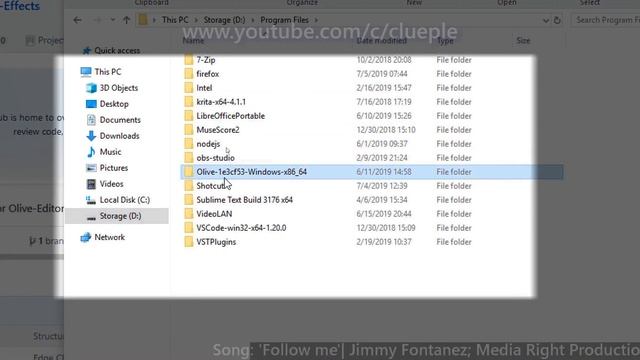
Task: Click the MuseScore2 folder icon
Action: pos(189,130)
